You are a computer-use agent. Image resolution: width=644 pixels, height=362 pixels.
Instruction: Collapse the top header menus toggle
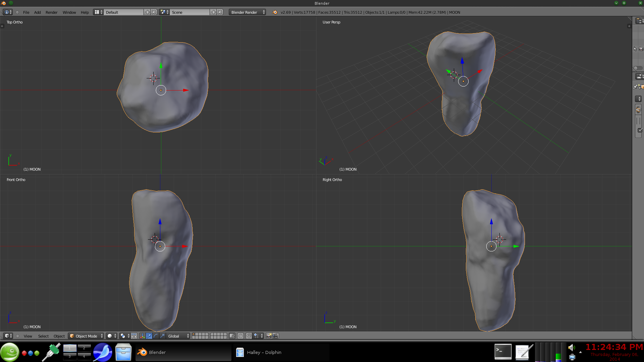click(17, 12)
